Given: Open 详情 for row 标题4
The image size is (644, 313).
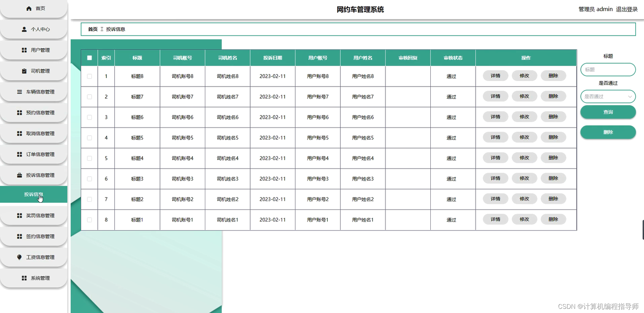Looking at the screenshot, I should point(495,158).
